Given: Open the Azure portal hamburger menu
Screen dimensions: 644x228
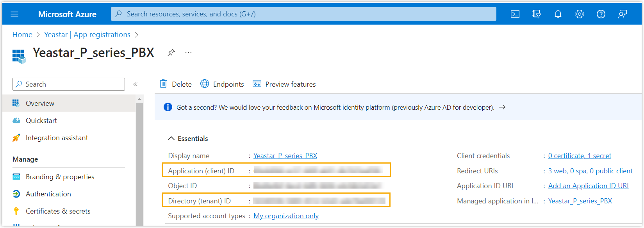Looking at the screenshot, I should click(14, 14).
